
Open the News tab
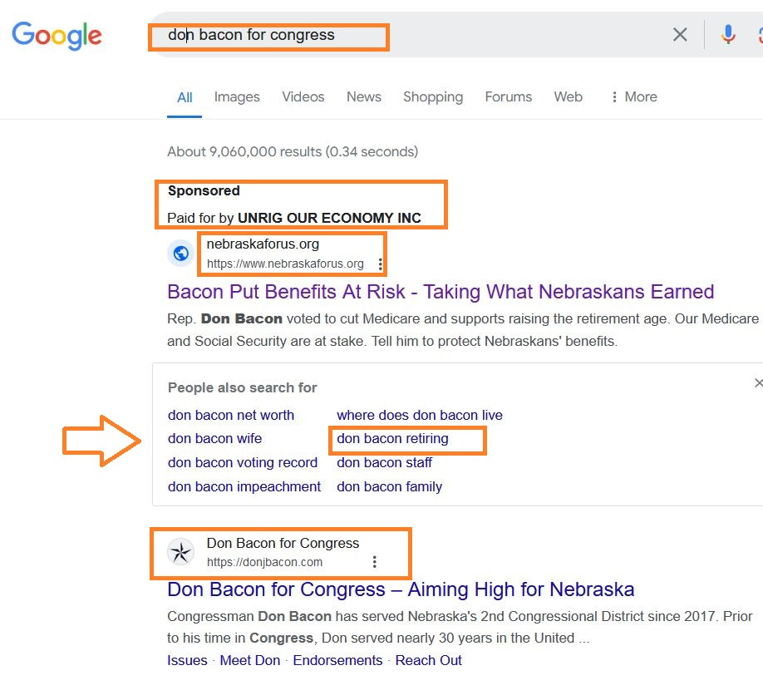pyautogui.click(x=363, y=97)
